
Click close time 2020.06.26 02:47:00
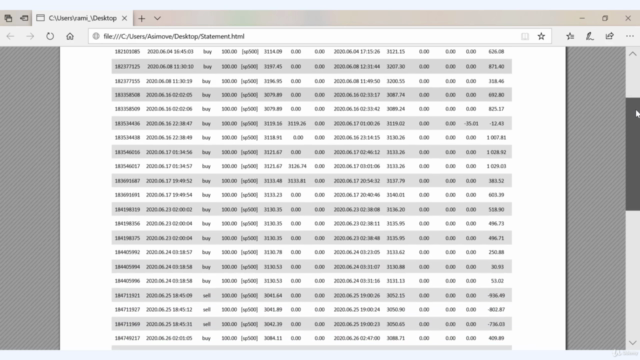click(x=357, y=338)
